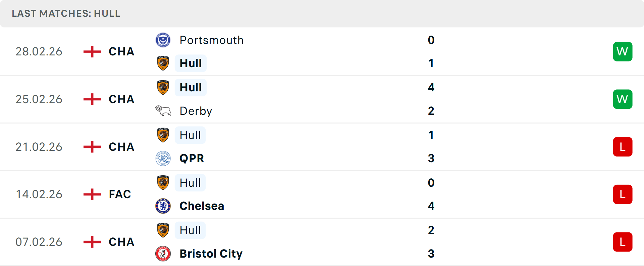
Task: Click the score 4 in the Hull vs Derby match
Action: click(x=431, y=87)
